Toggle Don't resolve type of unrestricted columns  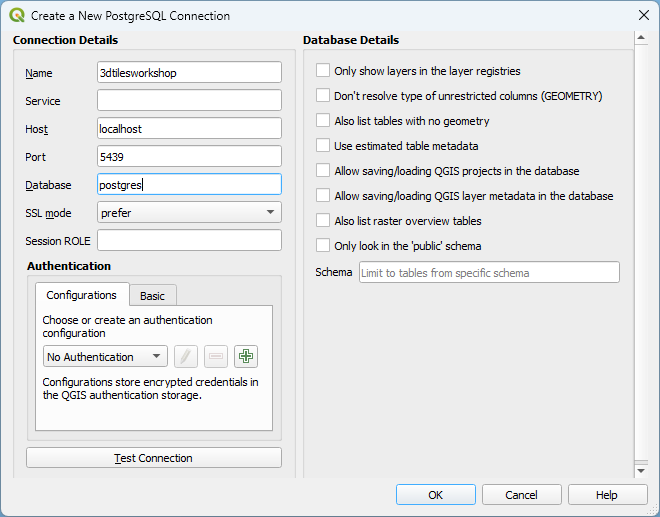click(x=323, y=96)
